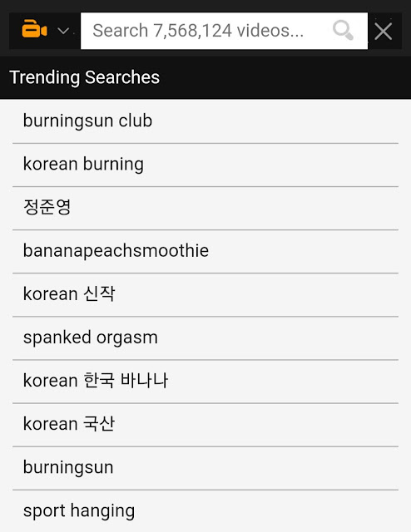Select the 'burningsun club' trending search
Screen dimensions: 411x532
pyautogui.click(x=205, y=121)
